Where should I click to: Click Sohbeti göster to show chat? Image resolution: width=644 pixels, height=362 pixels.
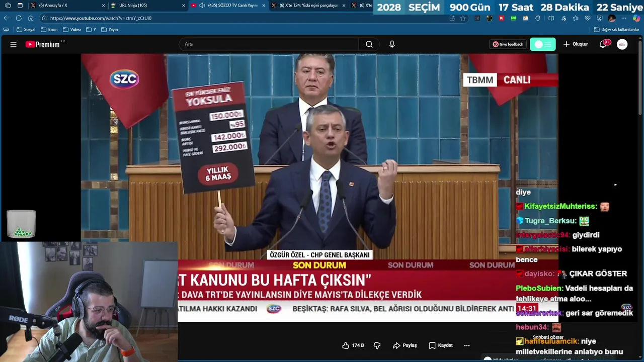click(548, 337)
